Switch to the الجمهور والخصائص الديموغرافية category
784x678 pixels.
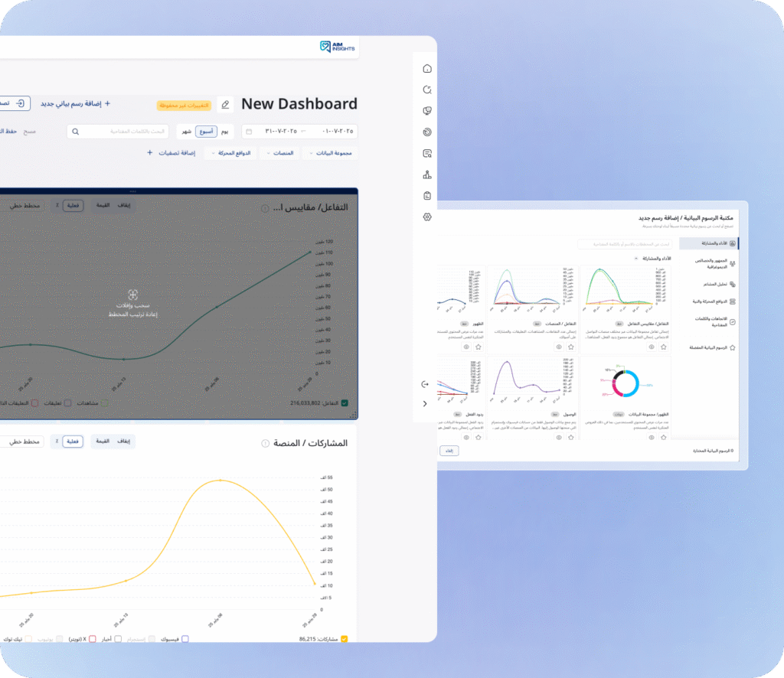point(707,263)
